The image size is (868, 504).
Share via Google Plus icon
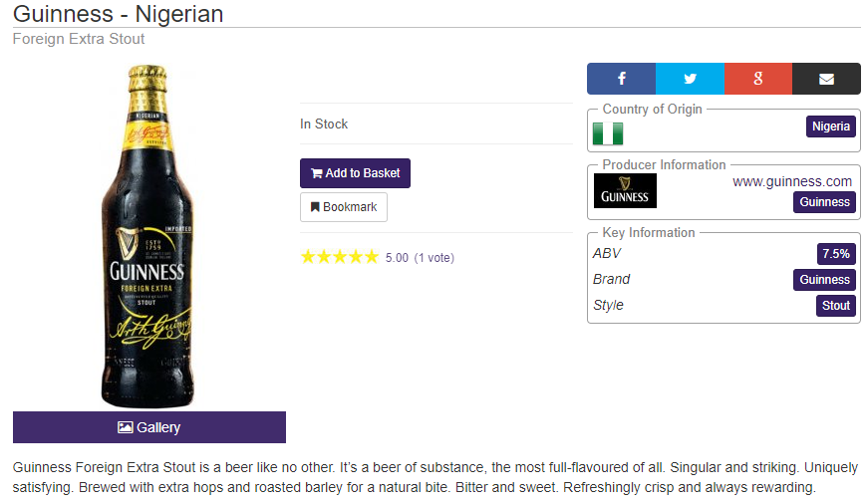758,79
